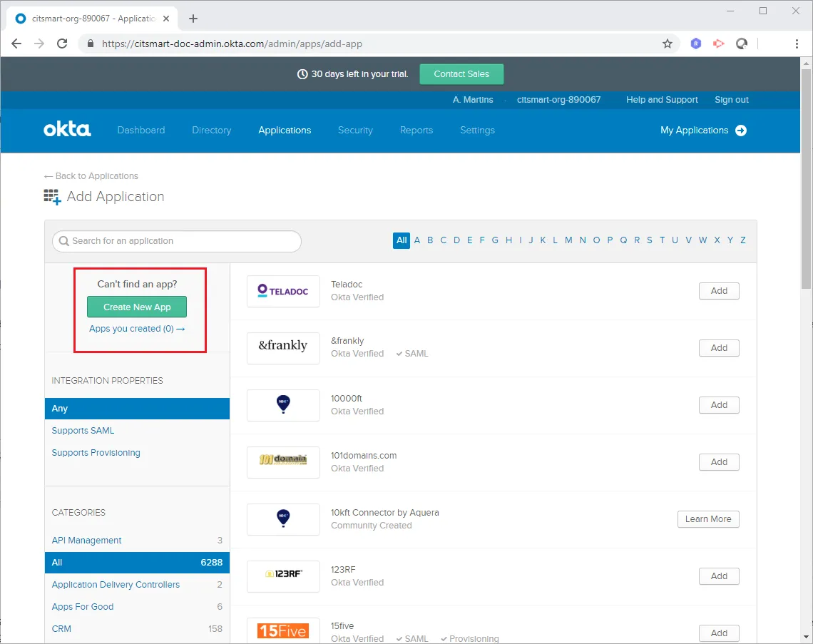The width and height of the screenshot is (813, 644).
Task: Click the Contact Sales button
Action: click(461, 74)
